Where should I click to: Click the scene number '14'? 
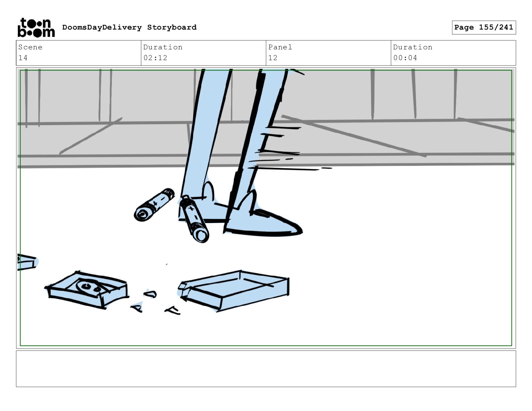pyautogui.click(x=23, y=58)
